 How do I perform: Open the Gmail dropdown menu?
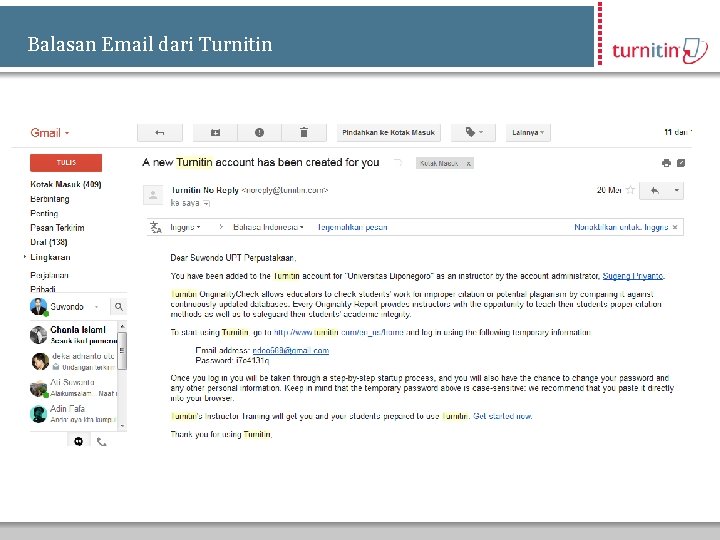click(x=50, y=133)
